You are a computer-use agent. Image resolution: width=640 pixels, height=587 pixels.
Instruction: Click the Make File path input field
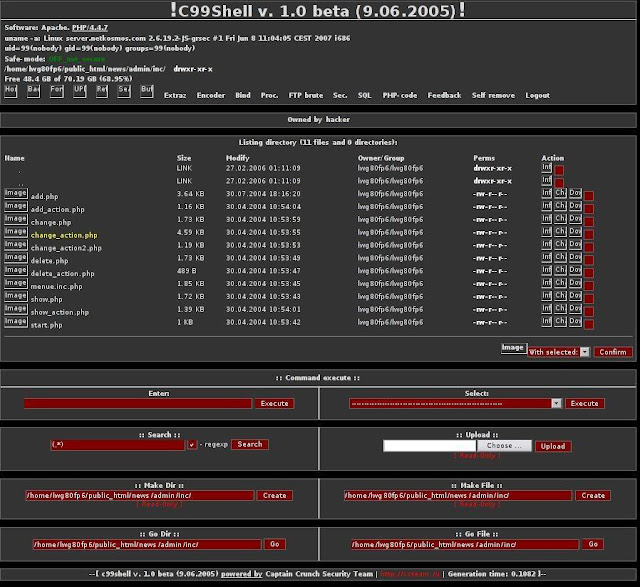[458, 495]
